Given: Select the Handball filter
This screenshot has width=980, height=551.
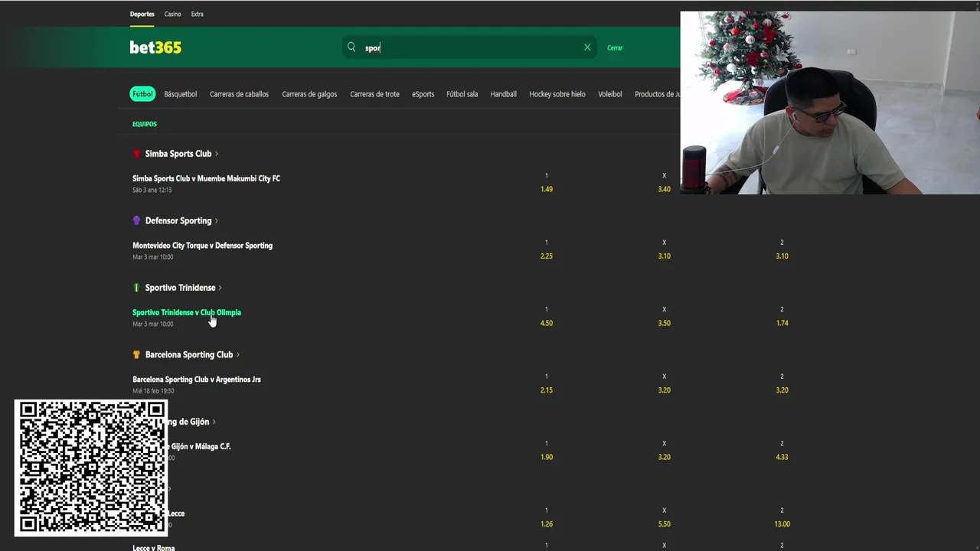Looking at the screenshot, I should click(503, 94).
